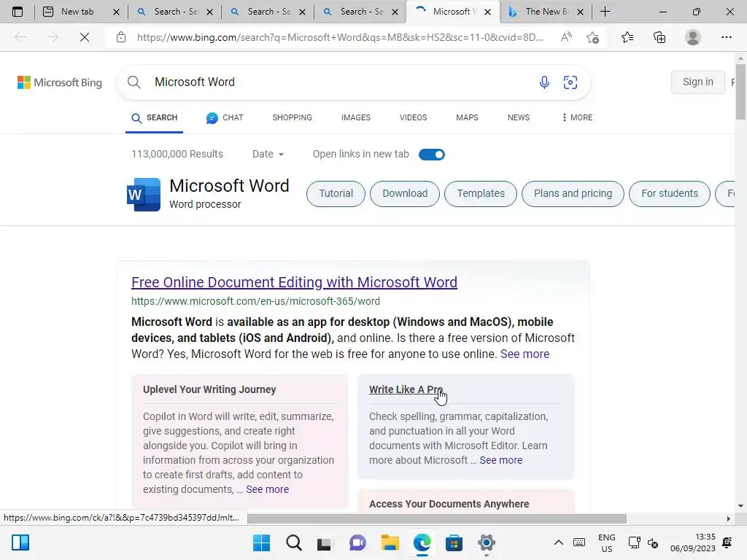Screen dimensions: 747x560
Task: Open the Favorites list icon
Action: (627, 37)
